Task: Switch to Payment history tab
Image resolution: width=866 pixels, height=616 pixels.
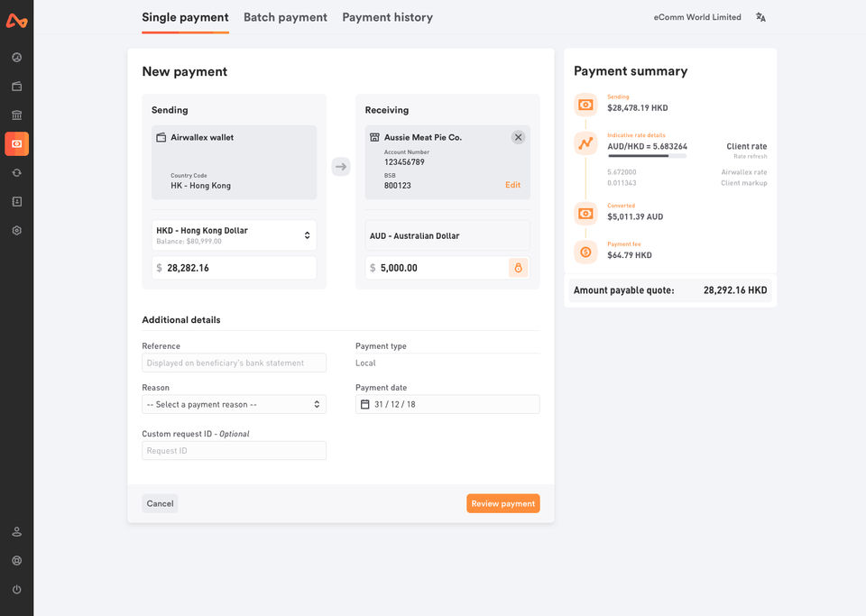Action: click(x=387, y=17)
